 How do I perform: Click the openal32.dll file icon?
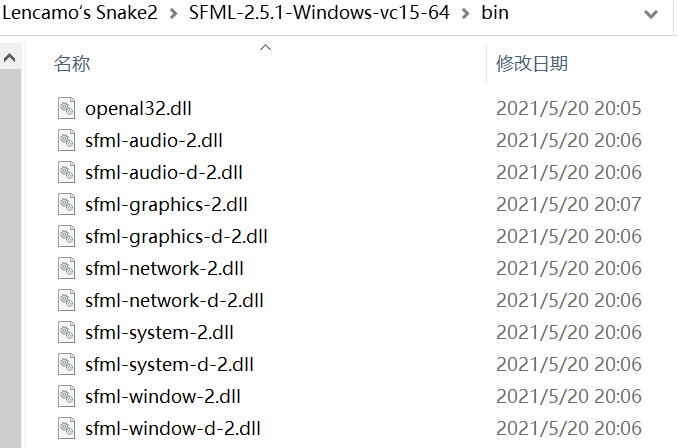click(67, 108)
